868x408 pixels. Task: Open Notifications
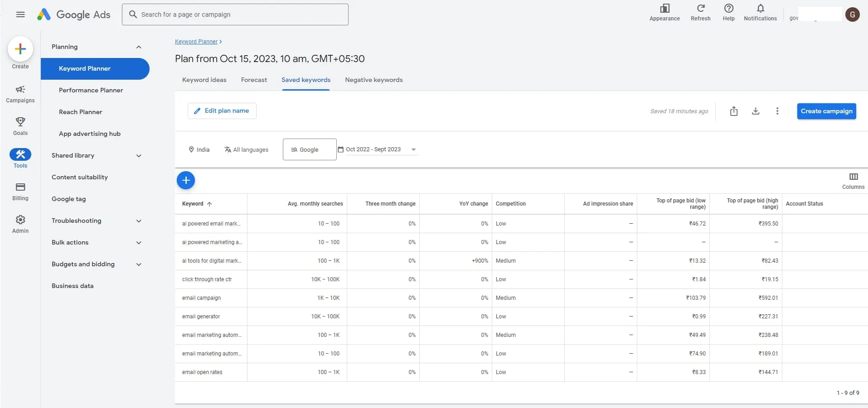(x=760, y=11)
